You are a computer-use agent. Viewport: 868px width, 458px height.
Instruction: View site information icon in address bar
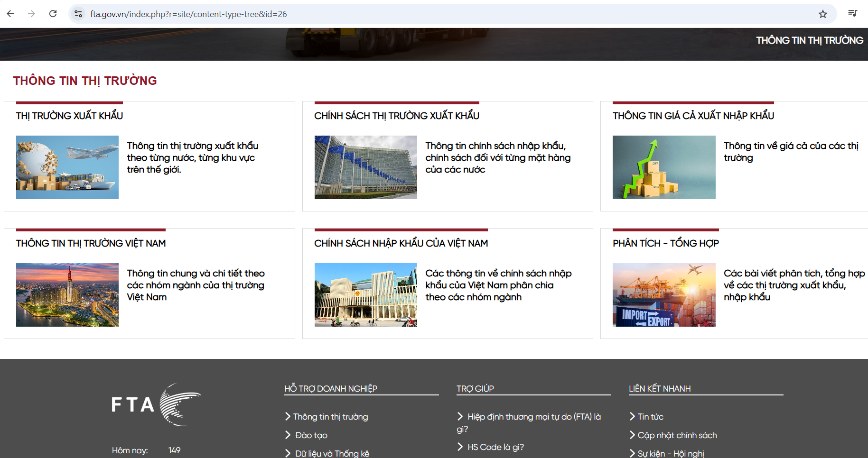79,14
